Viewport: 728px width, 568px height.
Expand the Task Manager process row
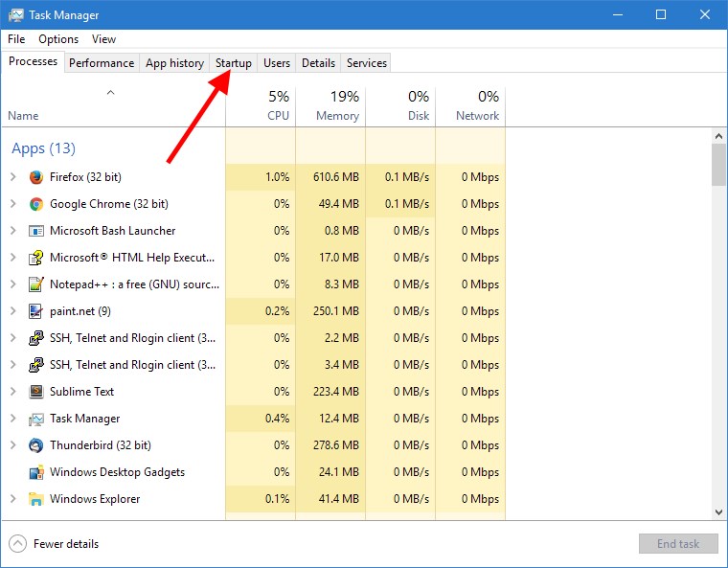[x=13, y=419]
